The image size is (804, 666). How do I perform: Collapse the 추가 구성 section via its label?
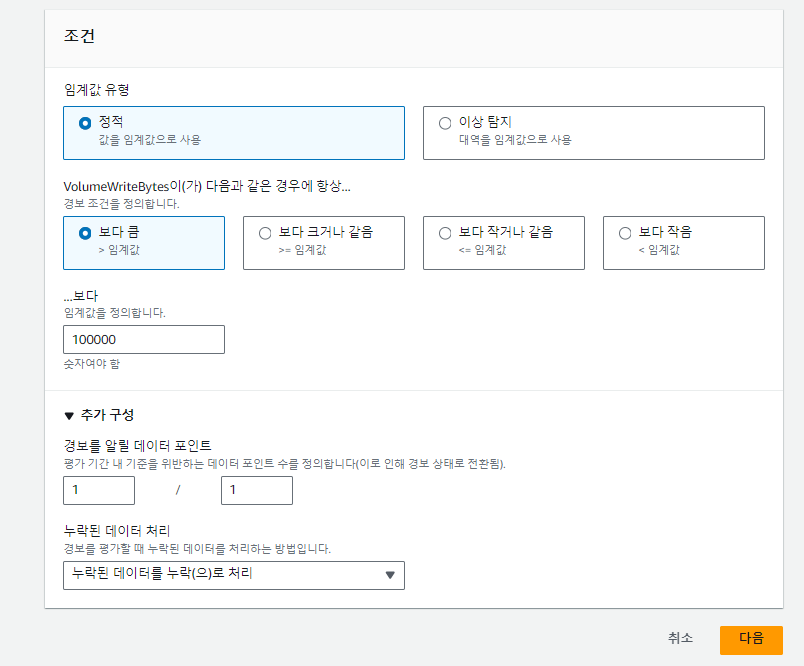click(106, 415)
